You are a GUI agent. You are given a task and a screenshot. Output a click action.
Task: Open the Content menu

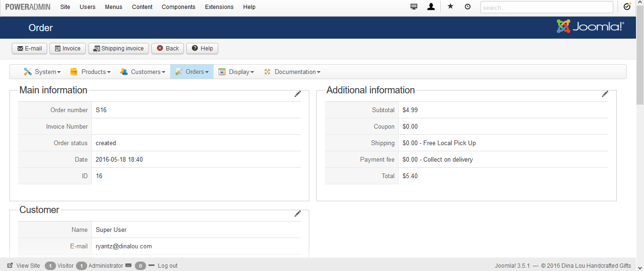[142, 7]
